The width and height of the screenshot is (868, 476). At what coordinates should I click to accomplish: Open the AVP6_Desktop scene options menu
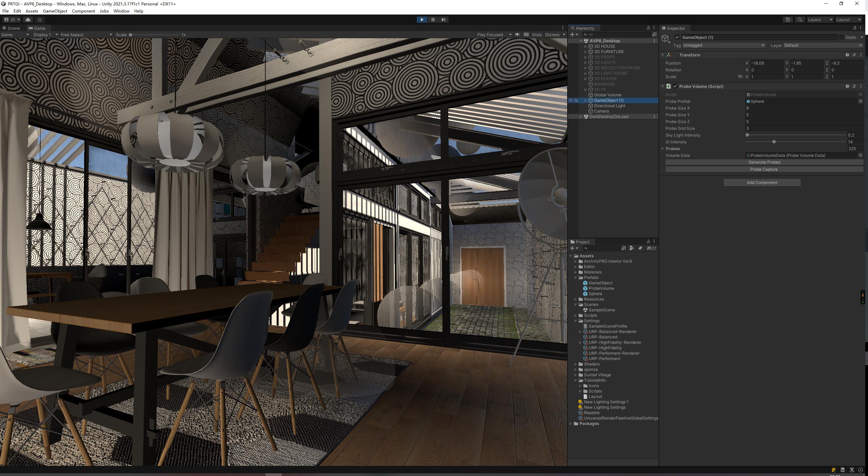pyautogui.click(x=654, y=41)
